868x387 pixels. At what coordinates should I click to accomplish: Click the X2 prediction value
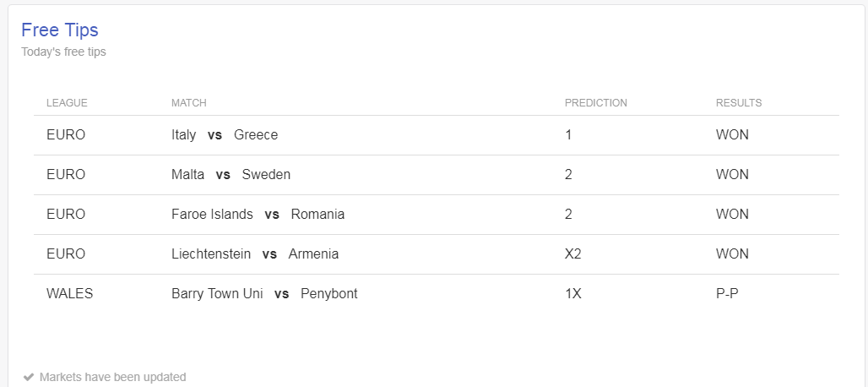573,254
